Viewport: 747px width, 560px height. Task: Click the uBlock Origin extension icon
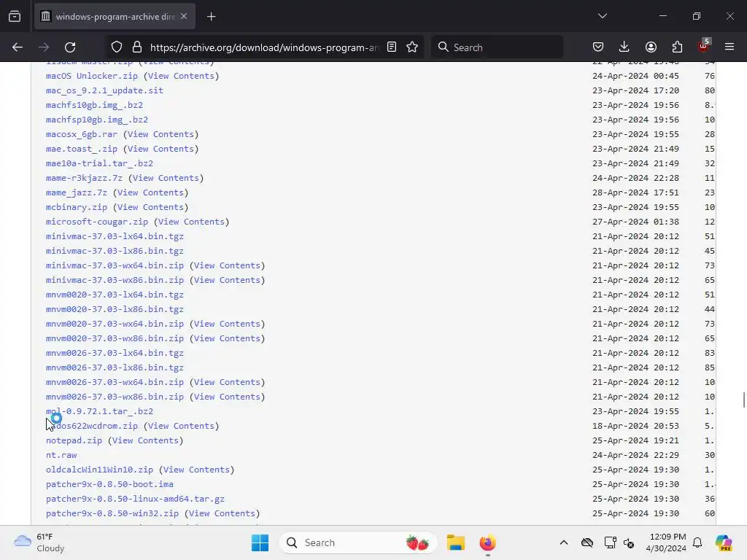[703, 47]
